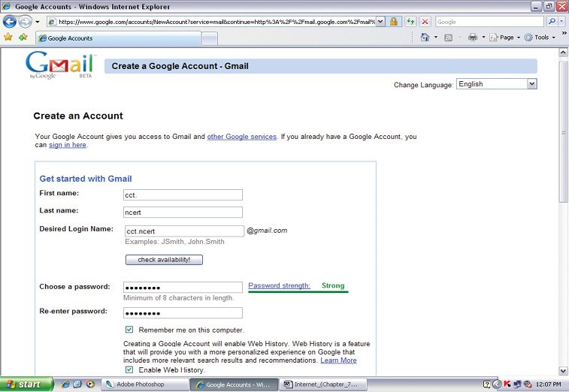569x392 pixels.
Task: Uncheck Remember me on this computer
Action: pos(129,330)
